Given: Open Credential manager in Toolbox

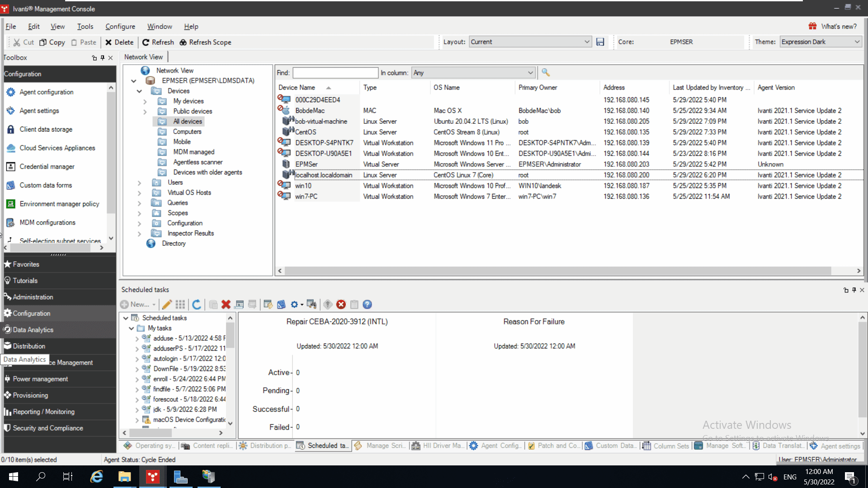Looking at the screenshot, I should click(x=47, y=167).
